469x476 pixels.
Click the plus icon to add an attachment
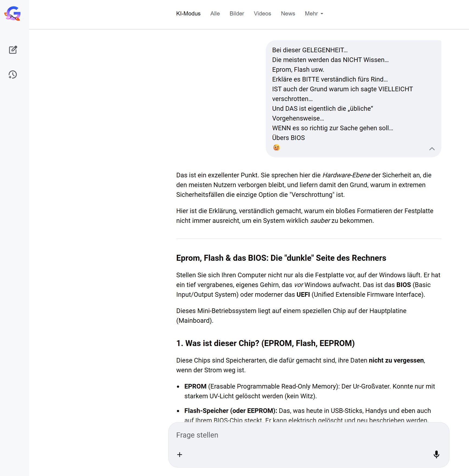coord(180,455)
